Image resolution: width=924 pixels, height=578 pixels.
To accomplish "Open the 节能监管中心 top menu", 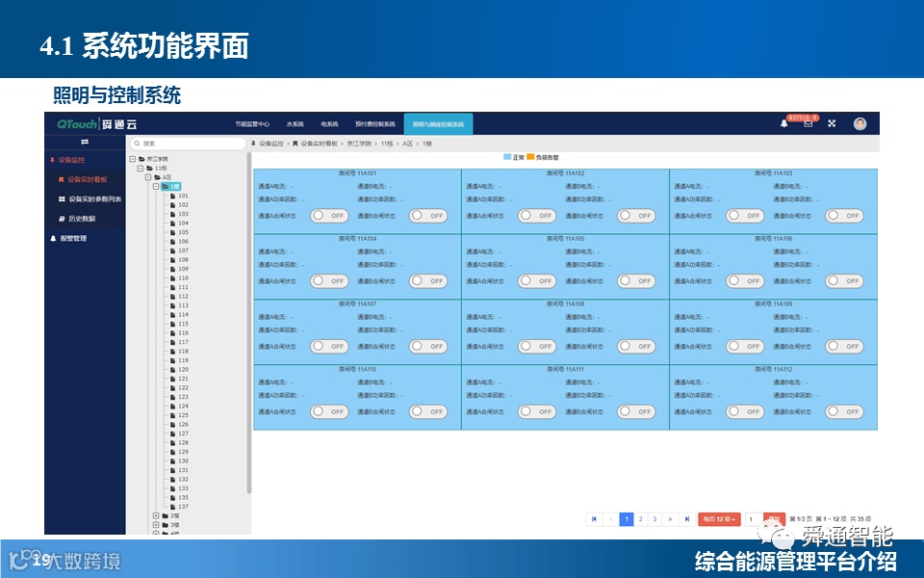I will [252, 124].
